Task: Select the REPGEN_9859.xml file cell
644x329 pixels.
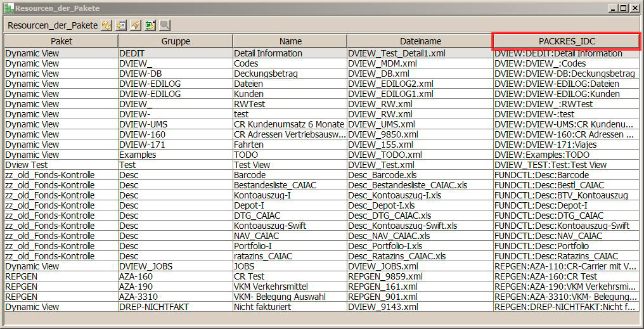Action: [x=385, y=276]
